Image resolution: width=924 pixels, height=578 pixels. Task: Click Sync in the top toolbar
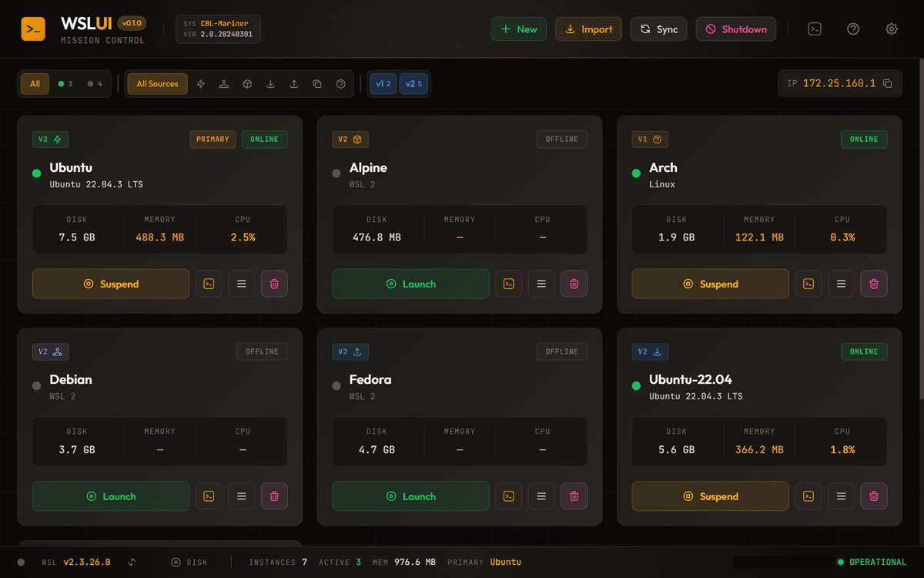658,29
